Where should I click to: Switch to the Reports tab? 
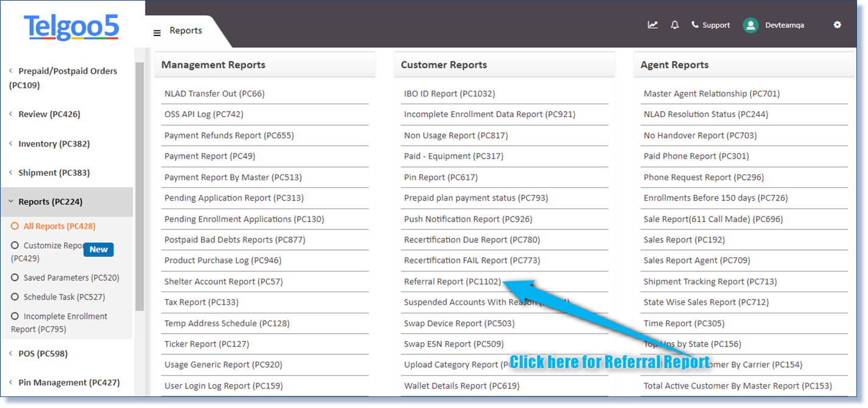click(186, 30)
